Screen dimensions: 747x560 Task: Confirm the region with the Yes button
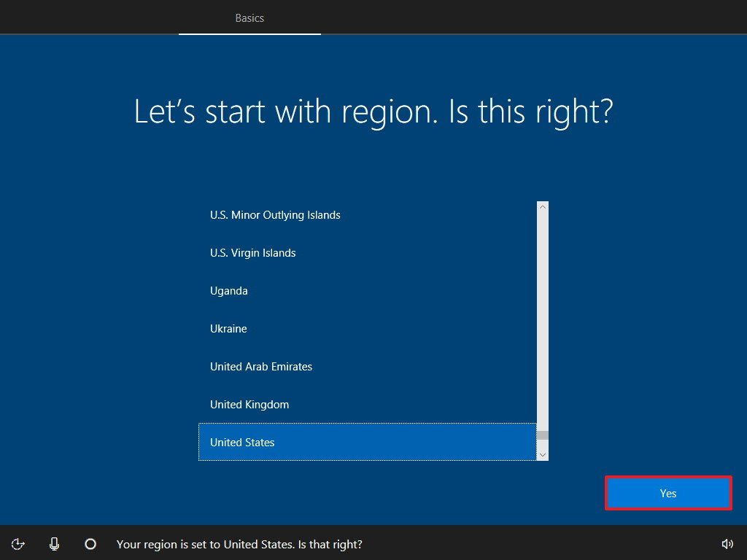[667, 493]
